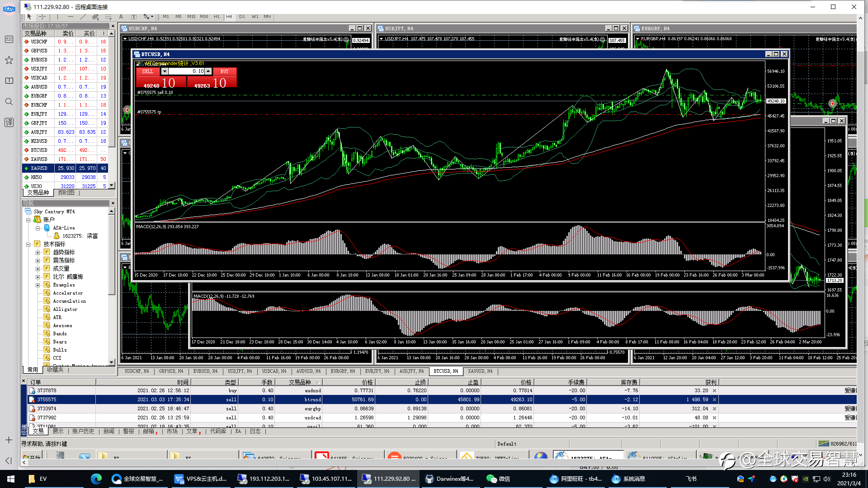This screenshot has width=868, height=488.
Task: Select the Alligator indicator icon
Action: [x=47, y=309]
